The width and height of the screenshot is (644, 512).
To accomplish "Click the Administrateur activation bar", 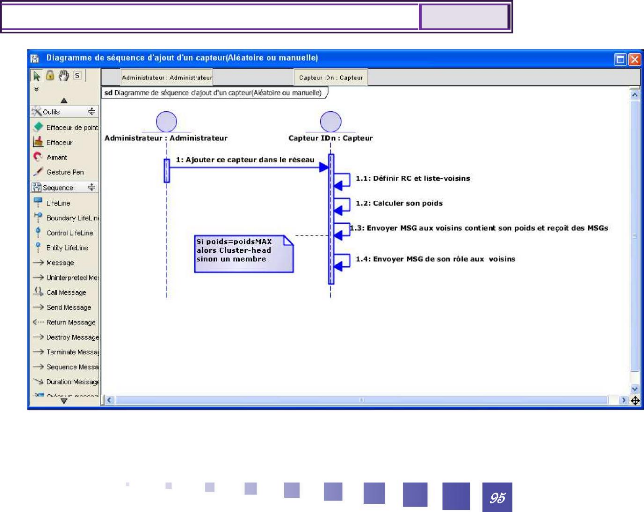I will (167, 171).
